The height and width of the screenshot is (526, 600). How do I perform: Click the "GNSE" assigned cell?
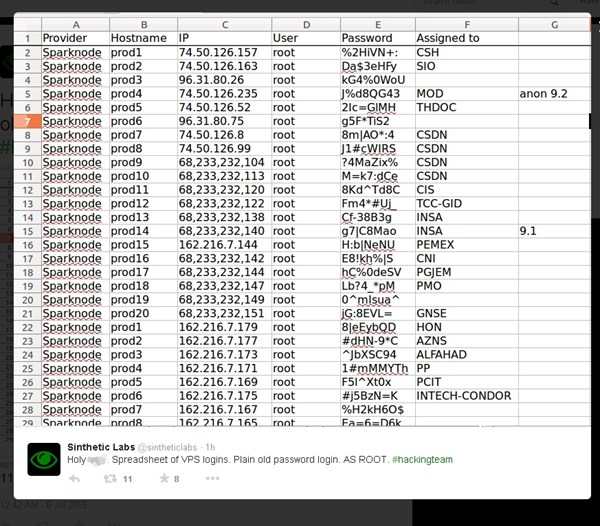(467, 314)
